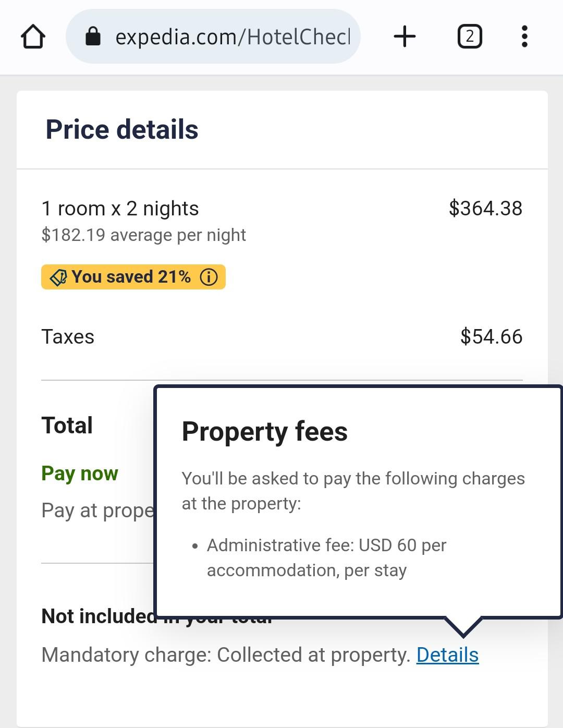The height and width of the screenshot is (728, 563).
Task: Open the Details link for mandatory charge
Action: [447, 655]
